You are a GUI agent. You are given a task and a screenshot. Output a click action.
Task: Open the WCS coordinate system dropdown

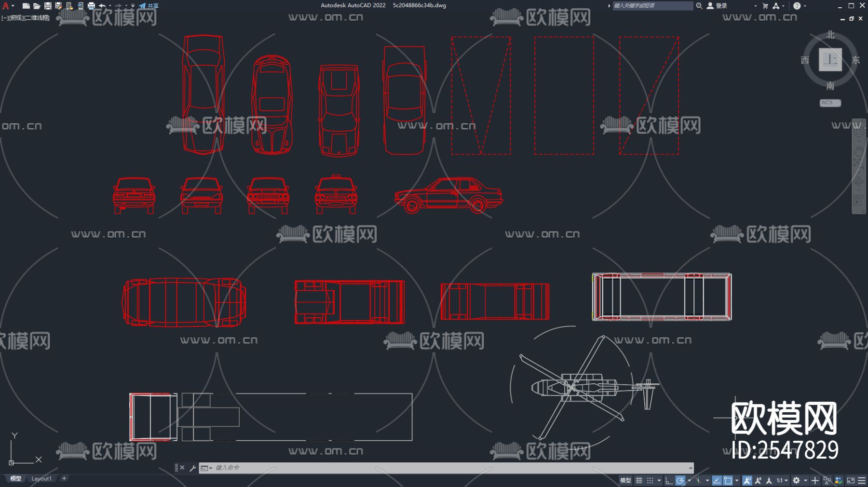(830, 103)
